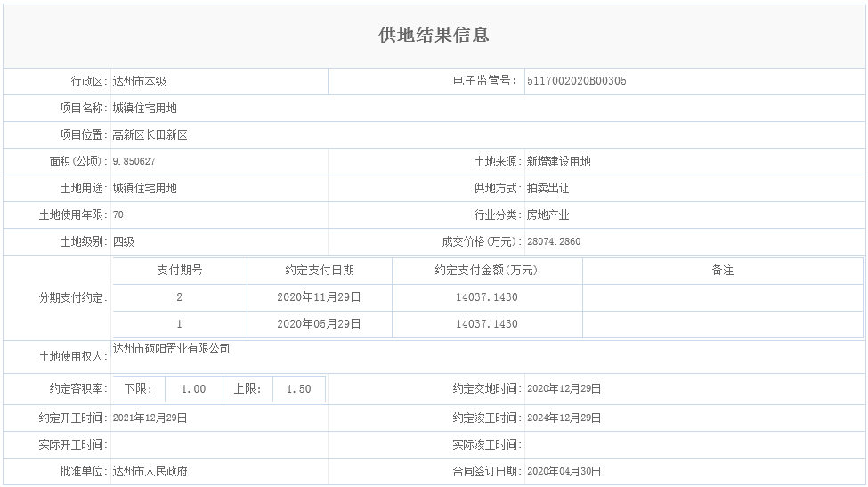Image resolution: width=868 pixels, height=487 pixels.
Task: Click the 行业分类 label
Action: [498, 215]
